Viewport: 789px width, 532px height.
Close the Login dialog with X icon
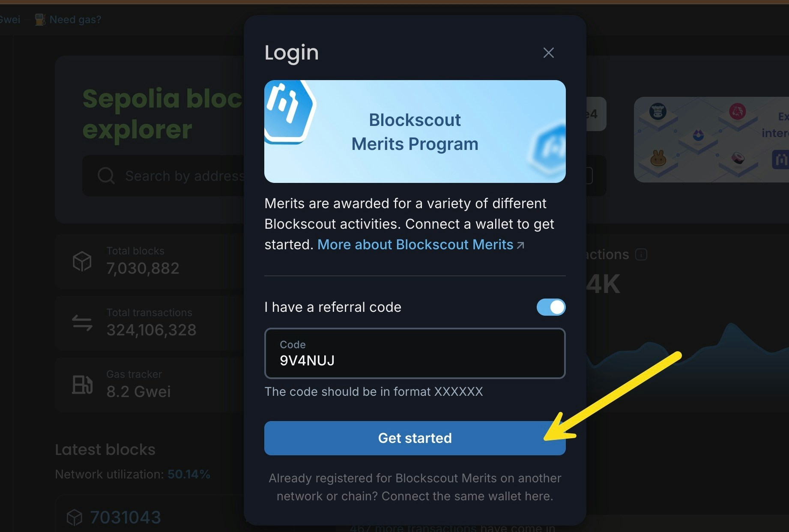click(548, 53)
